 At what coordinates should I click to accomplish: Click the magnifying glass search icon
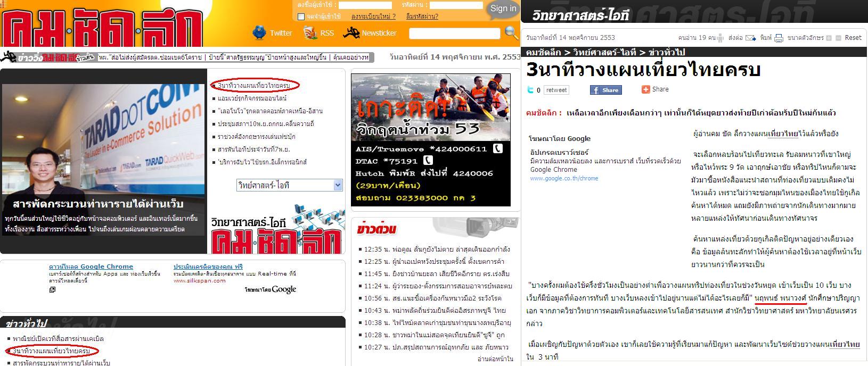coord(511,33)
